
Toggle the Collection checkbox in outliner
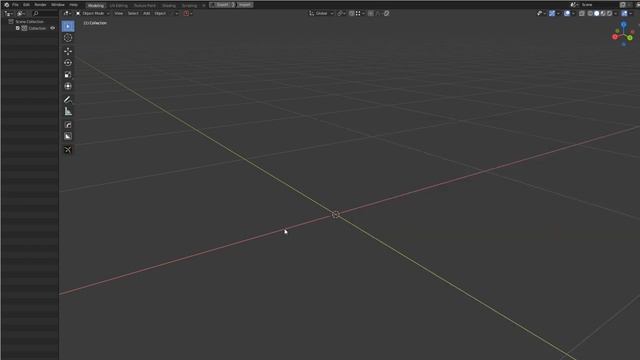click(18, 28)
